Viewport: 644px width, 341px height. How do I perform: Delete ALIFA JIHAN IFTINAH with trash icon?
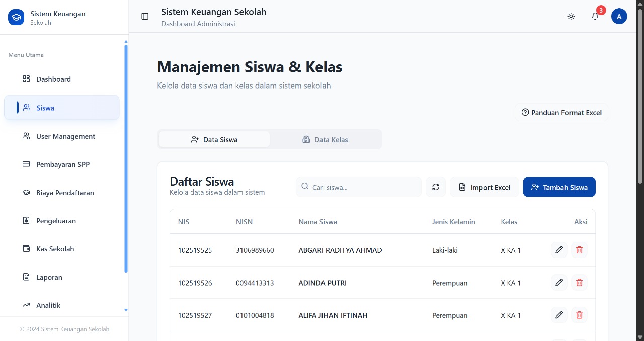tap(579, 315)
